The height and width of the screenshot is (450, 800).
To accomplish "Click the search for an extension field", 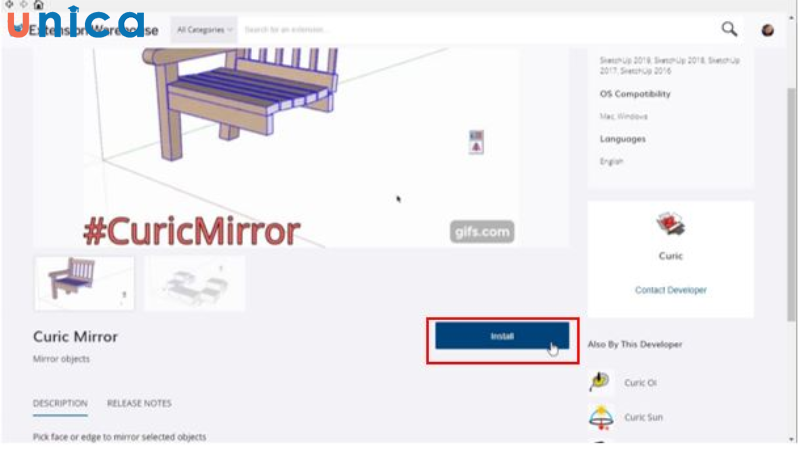I will (477, 30).
